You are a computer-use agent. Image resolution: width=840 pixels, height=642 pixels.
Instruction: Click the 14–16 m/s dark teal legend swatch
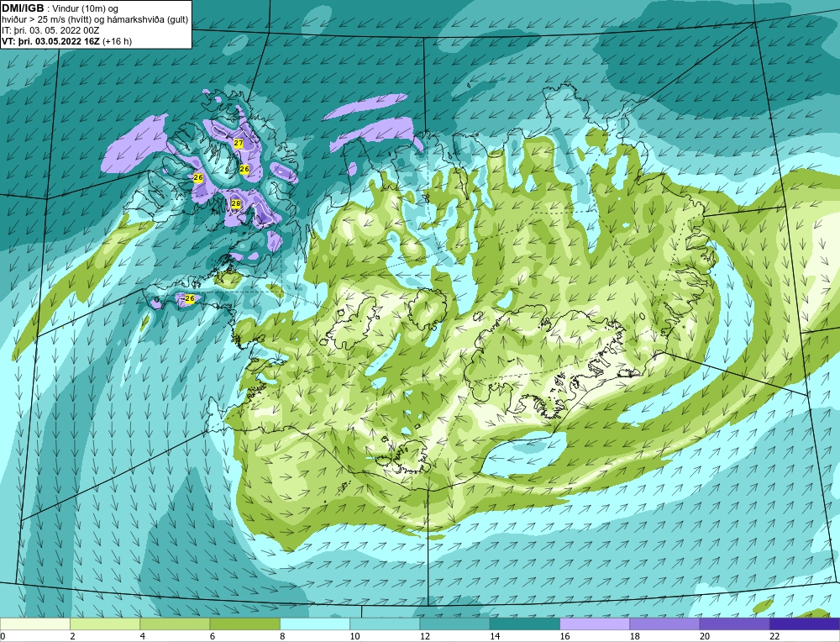coord(525,624)
